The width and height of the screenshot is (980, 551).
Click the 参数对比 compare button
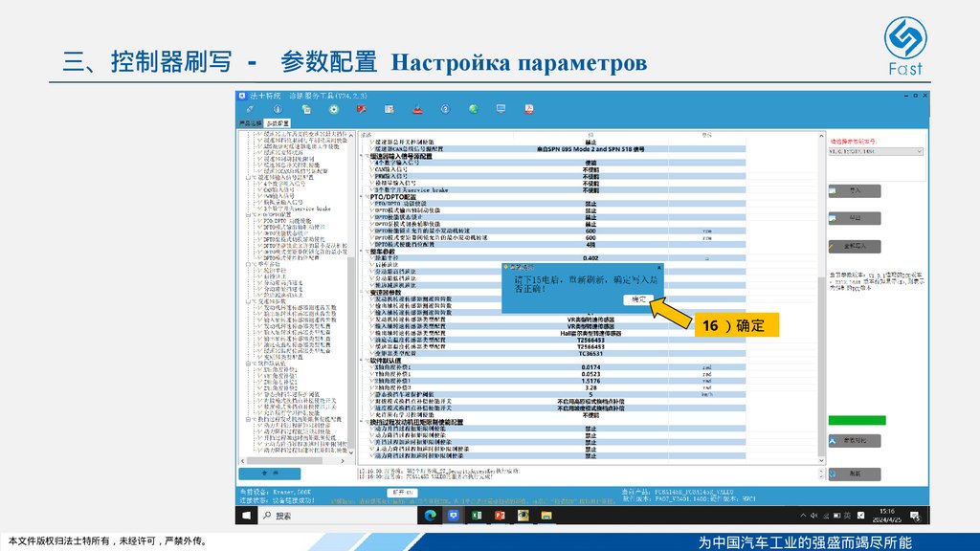(855, 440)
